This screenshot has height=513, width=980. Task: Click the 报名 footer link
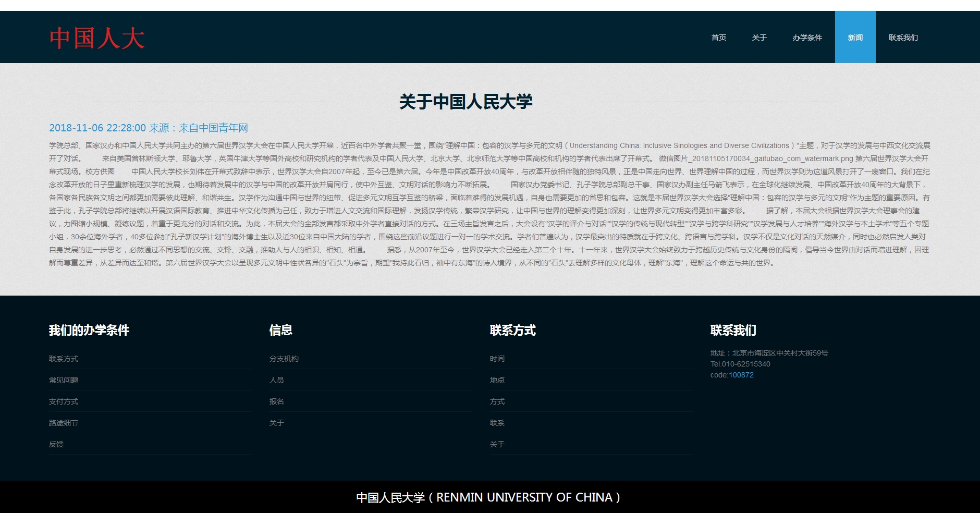tap(277, 401)
